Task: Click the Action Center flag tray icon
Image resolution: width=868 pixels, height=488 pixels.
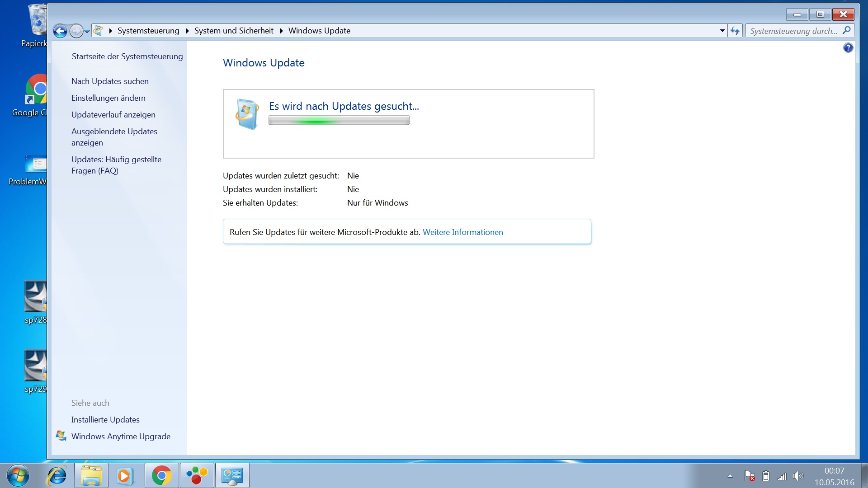Action: point(750,476)
